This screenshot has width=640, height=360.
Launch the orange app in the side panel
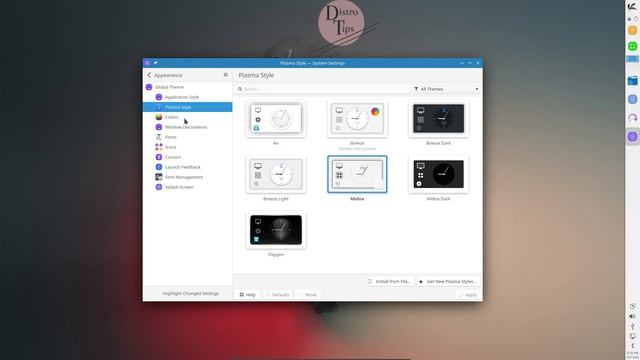click(x=633, y=30)
